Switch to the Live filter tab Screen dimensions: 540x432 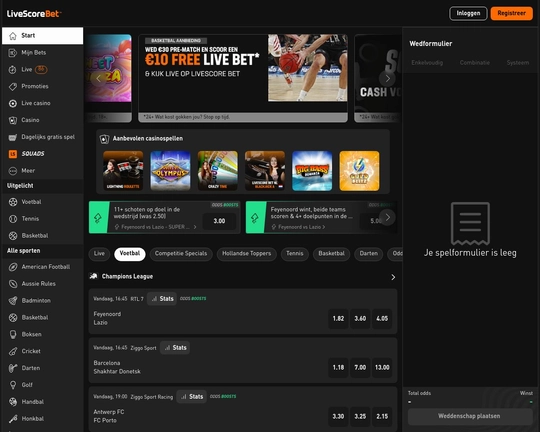pyautogui.click(x=99, y=254)
